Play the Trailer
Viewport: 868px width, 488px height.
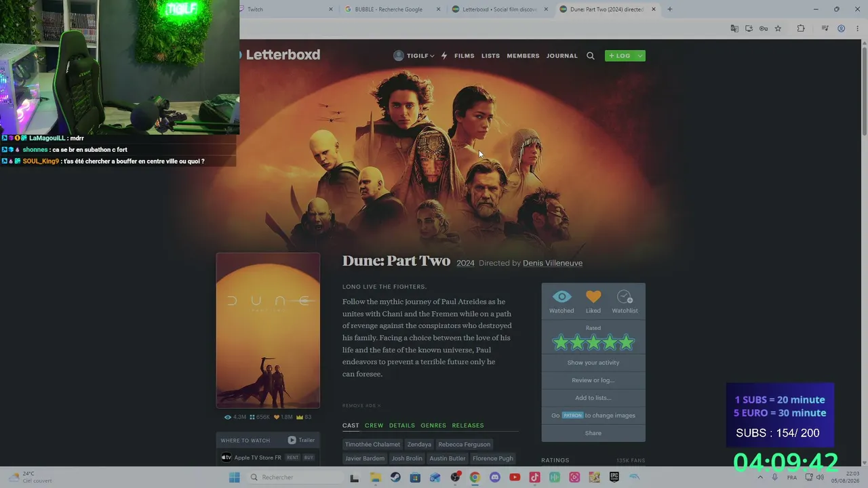coord(301,440)
